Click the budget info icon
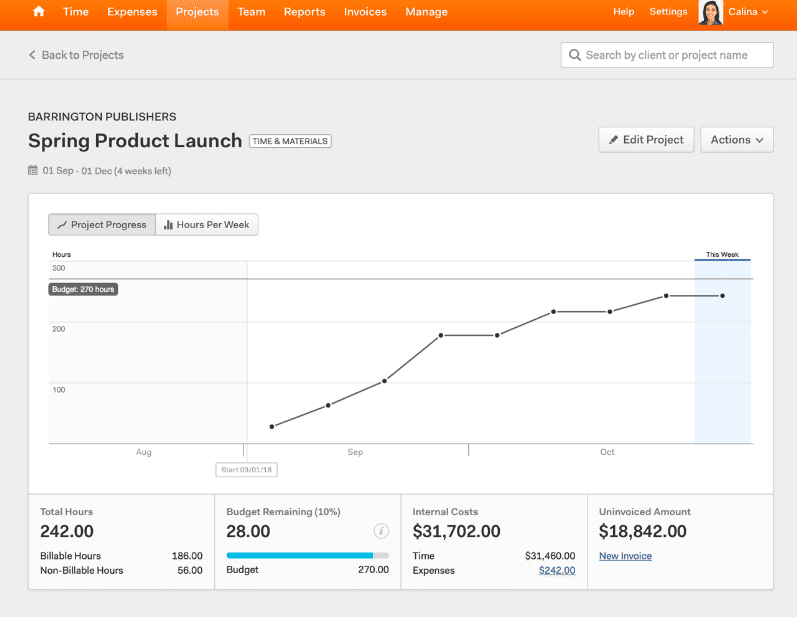The image size is (797, 617). (381, 531)
